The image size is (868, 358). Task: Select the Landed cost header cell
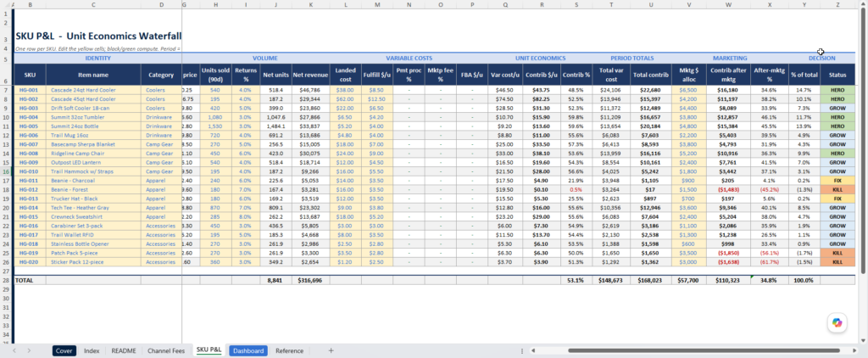(346, 75)
